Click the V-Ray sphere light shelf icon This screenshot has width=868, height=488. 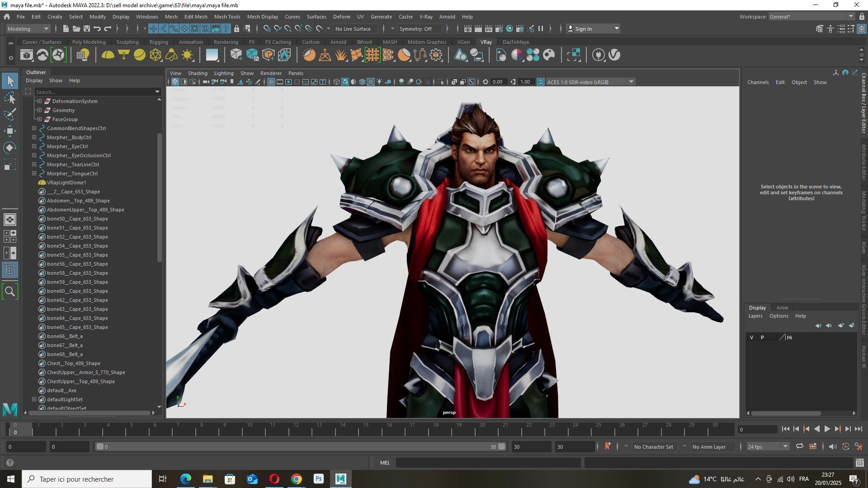140,55
